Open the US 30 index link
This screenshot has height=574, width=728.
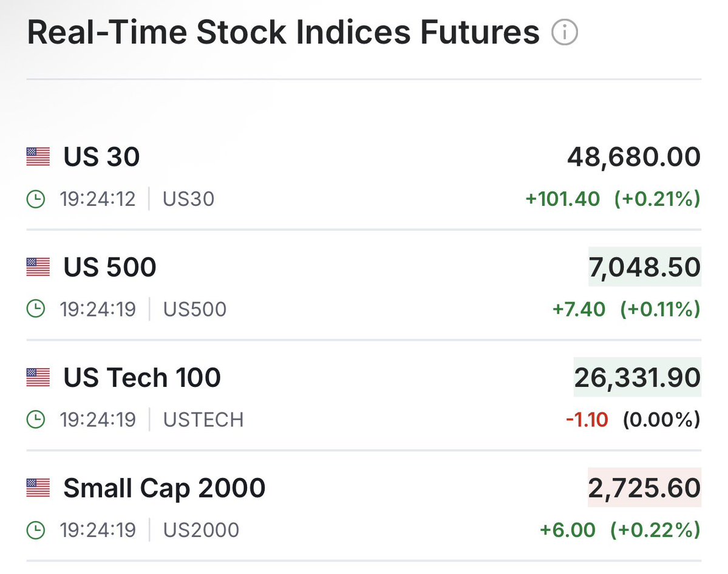click(x=101, y=157)
